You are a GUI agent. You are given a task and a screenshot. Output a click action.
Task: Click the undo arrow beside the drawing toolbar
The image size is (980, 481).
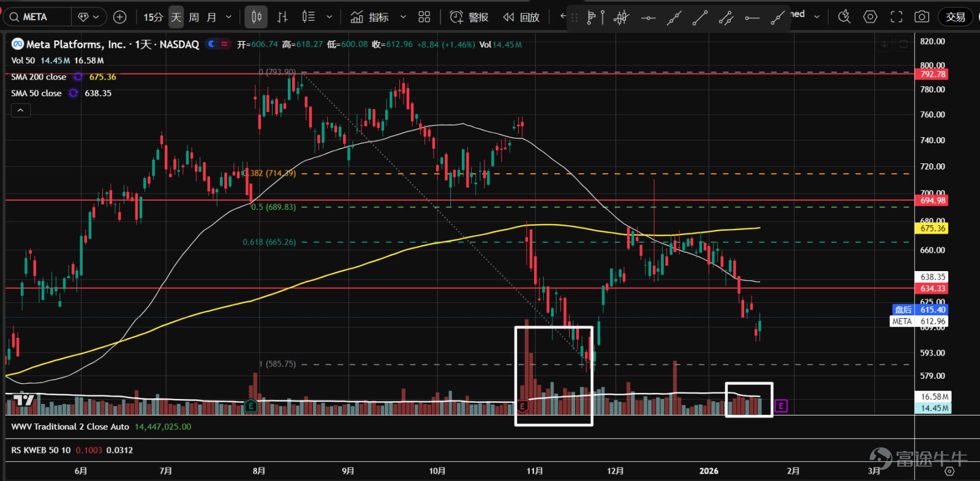563,17
